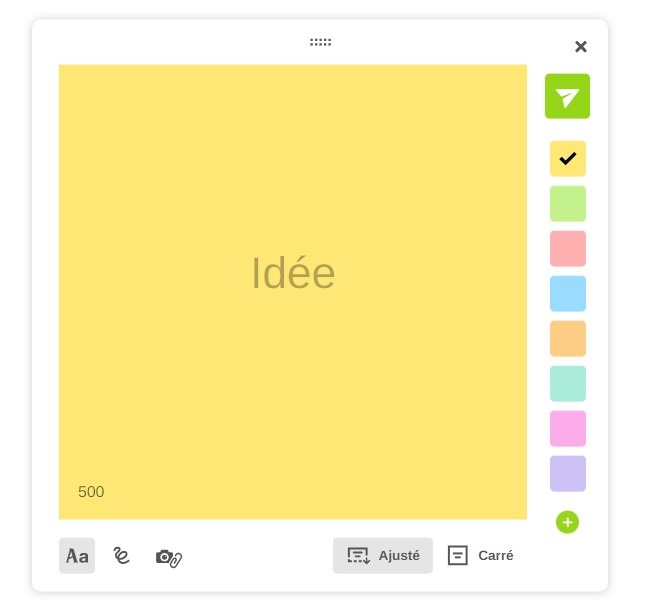Select the handwriting draw mode icon
The height and width of the screenshot is (610, 652).
[122, 556]
